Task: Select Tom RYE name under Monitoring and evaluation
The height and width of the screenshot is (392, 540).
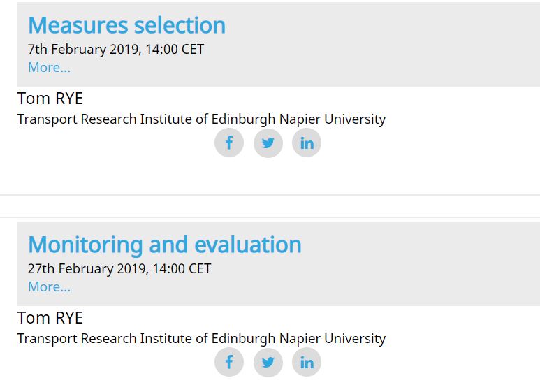Action: click(50, 318)
